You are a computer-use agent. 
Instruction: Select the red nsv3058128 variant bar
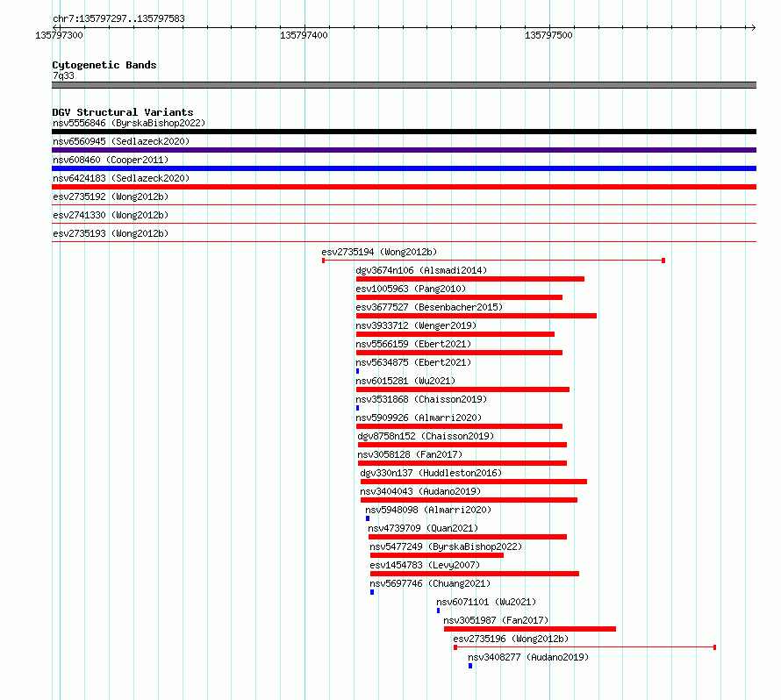(462, 463)
